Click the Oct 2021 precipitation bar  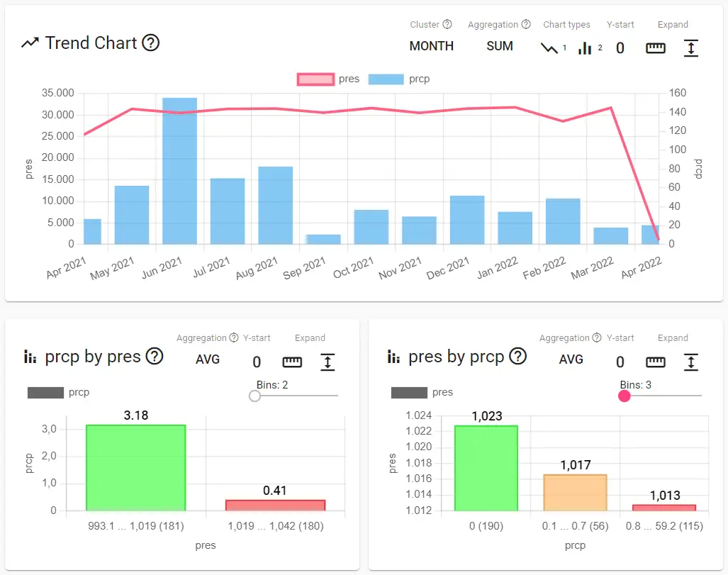tap(371, 227)
